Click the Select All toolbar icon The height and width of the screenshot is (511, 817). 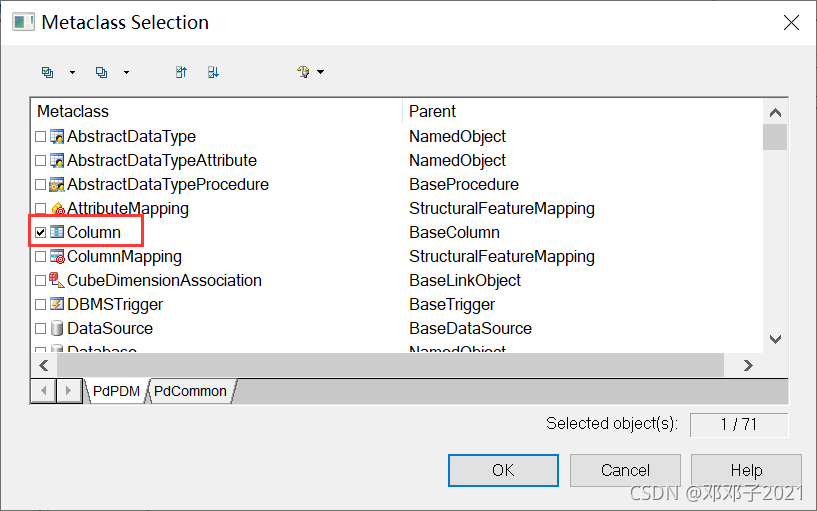[47, 72]
